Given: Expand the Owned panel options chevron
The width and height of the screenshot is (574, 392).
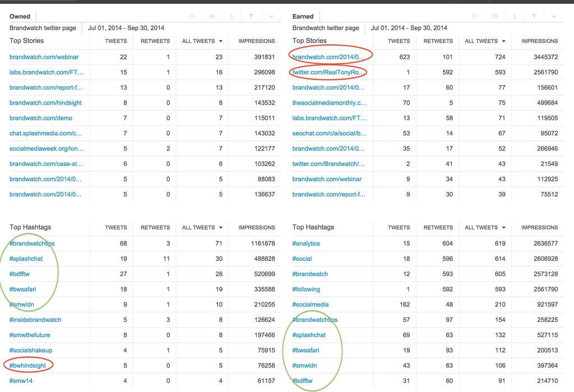Looking at the screenshot, I should coord(270,16).
